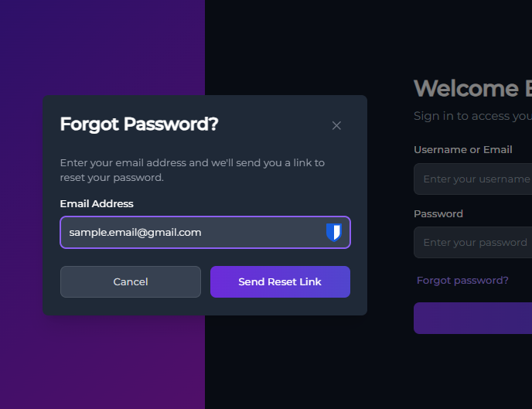Click the 'Password' label on login form

coord(438,214)
